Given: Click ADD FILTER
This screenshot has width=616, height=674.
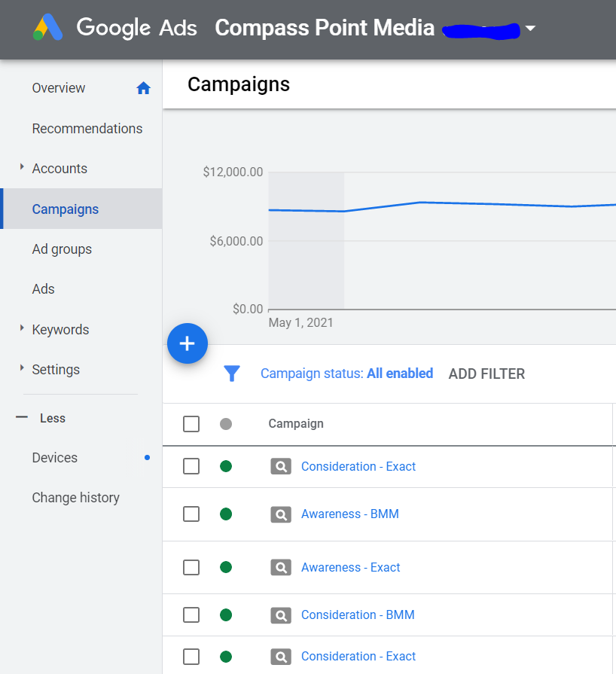Looking at the screenshot, I should tap(486, 374).
